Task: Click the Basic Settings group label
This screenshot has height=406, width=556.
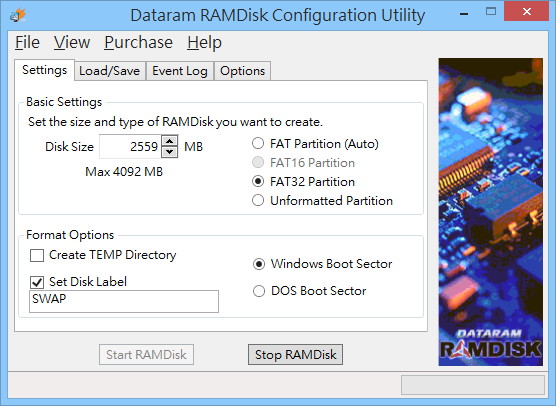Action: (x=64, y=102)
